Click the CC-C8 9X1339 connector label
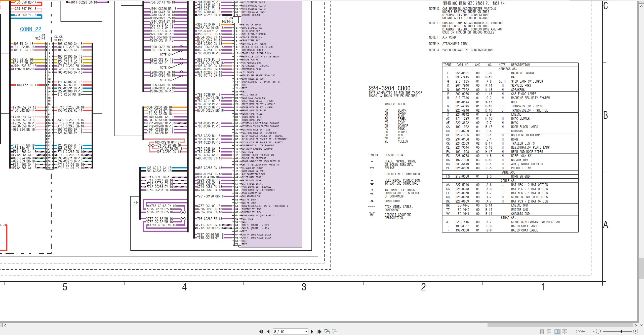The height and width of the screenshot is (335, 644). pos(59,38)
